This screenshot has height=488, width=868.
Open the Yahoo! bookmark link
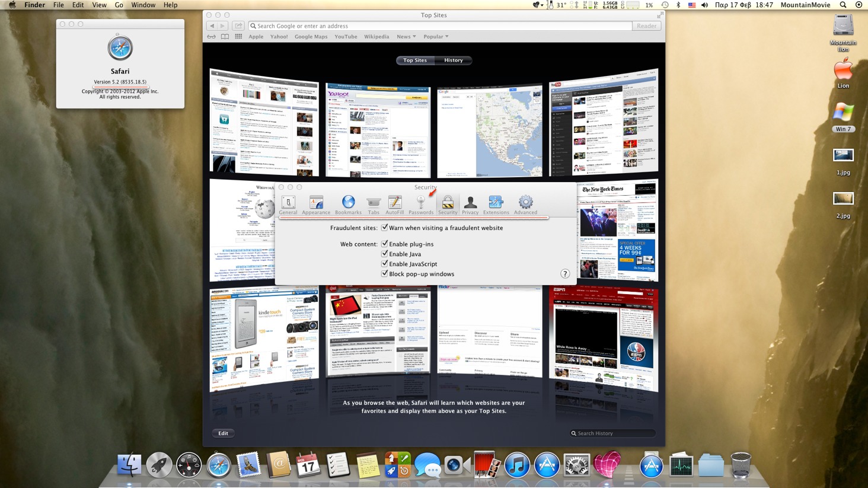tap(279, 37)
